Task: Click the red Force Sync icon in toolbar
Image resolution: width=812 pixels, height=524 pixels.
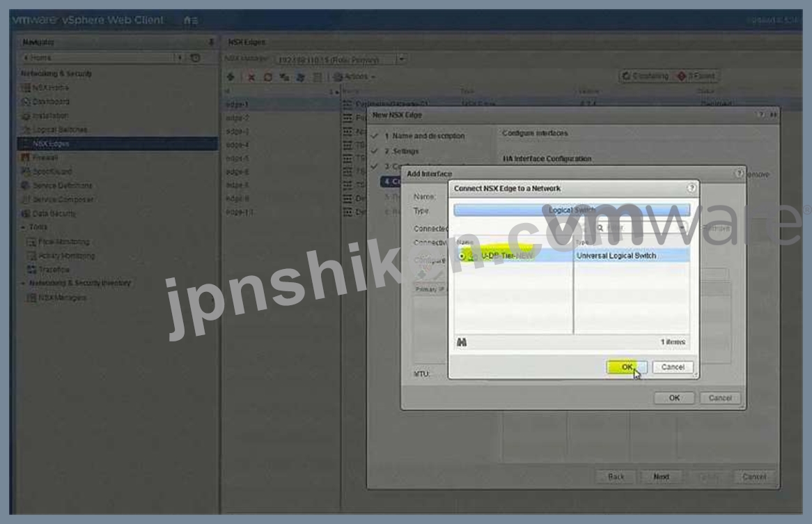Action: [267, 77]
